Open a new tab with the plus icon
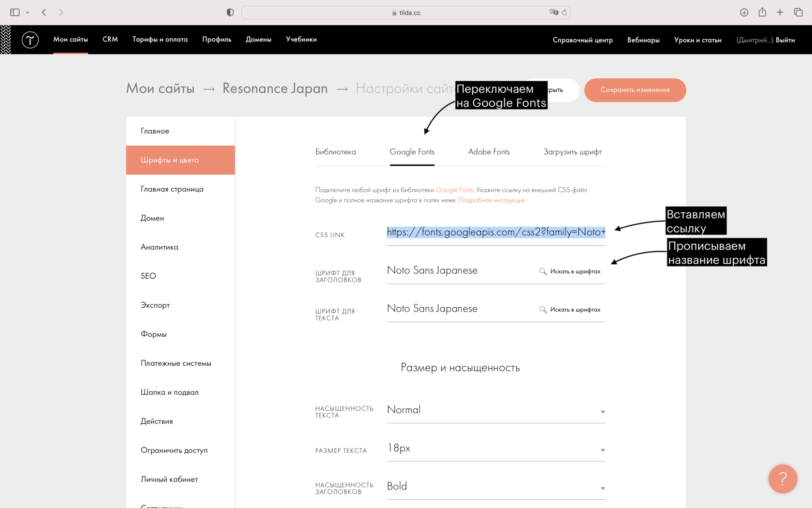Viewport: 812px width, 508px height. [780, 12]
